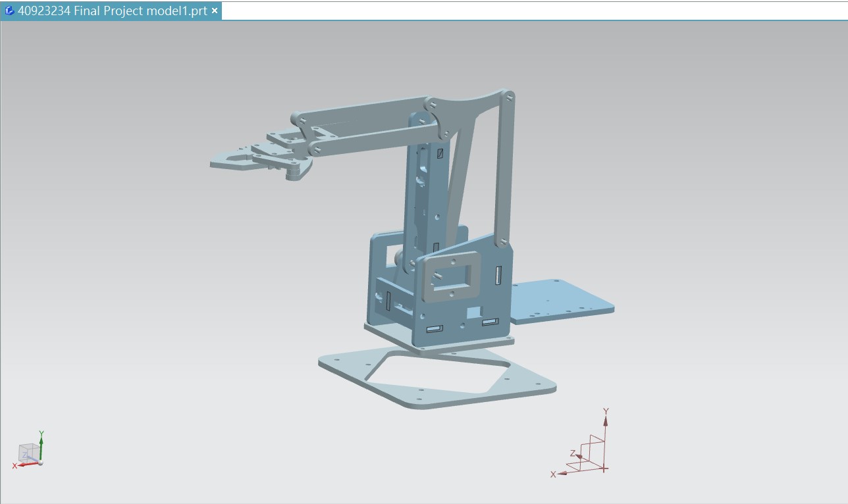Screen dimensions: 848x504
Task: Close the Final Project model1.prt tab
Action: 215,11
